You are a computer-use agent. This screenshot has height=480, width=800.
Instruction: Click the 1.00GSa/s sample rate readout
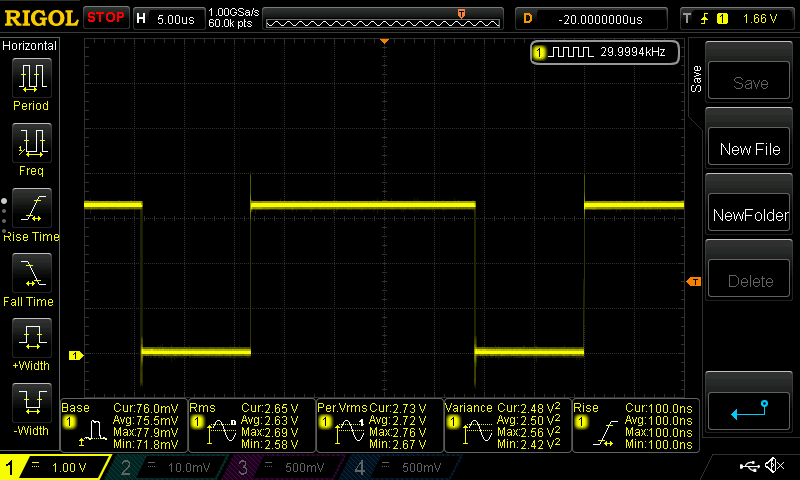point(234,12)
